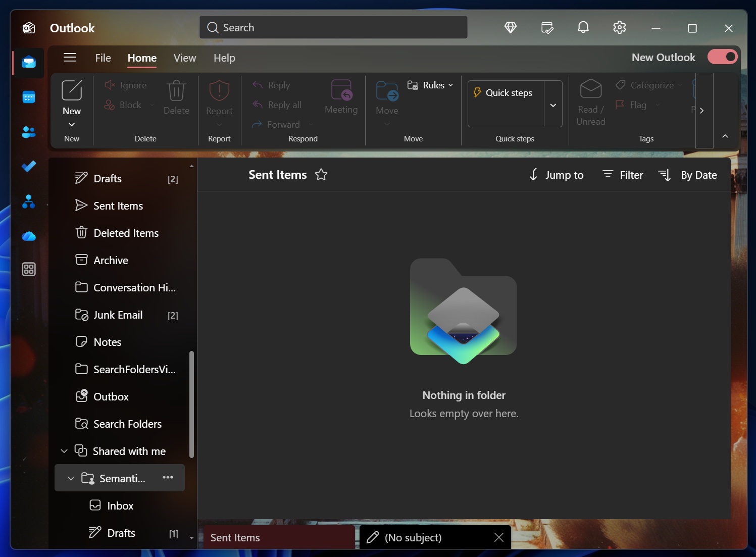The width and height of the screenshot is (756, 557).
Task: Click in the Search box
Action: (x=333, y=27)
